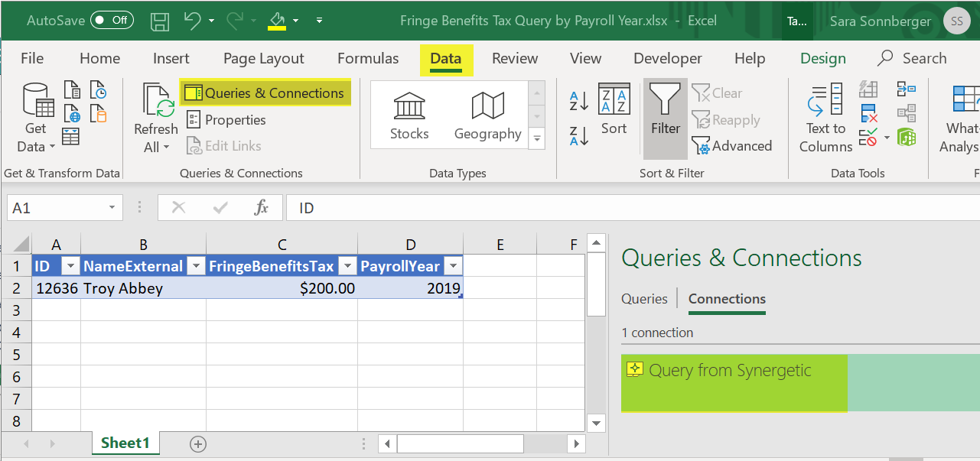Insert Stocks data type
This screenshot has width=980, height=461.
[x=409, y=115]
